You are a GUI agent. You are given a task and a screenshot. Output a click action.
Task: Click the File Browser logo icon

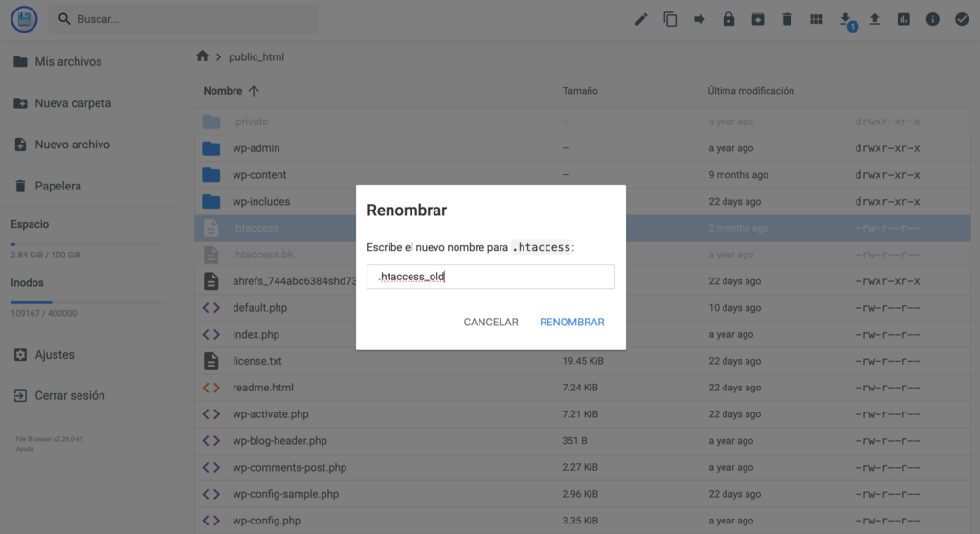pyautogui.click(x=24, y=19)
